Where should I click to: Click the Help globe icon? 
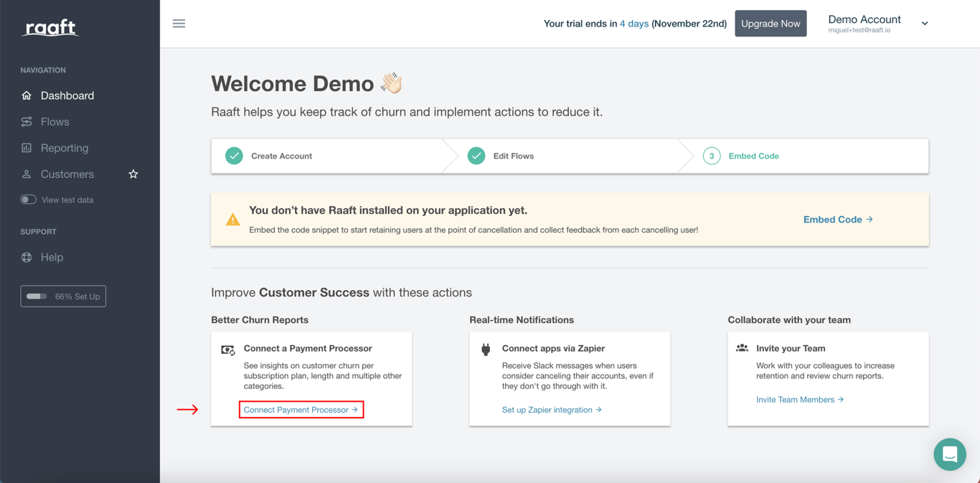coord(27,257)
